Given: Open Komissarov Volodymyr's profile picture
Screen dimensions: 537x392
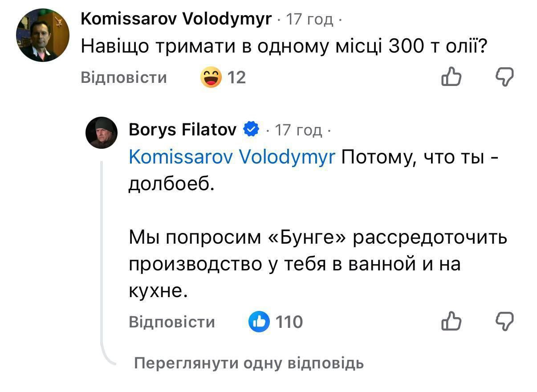Looking at the screenshot, I should coord(43,35).
